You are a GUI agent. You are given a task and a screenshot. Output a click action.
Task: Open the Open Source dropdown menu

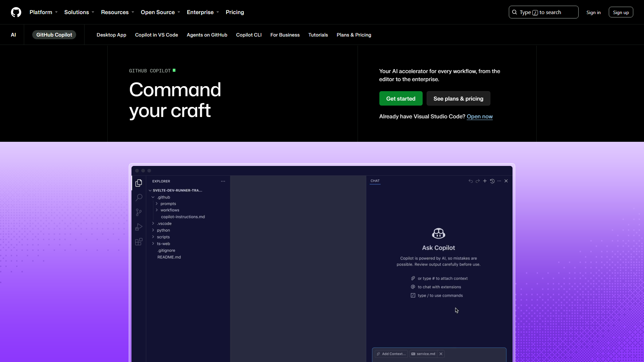pyautogui.click(x=160, y=12)
